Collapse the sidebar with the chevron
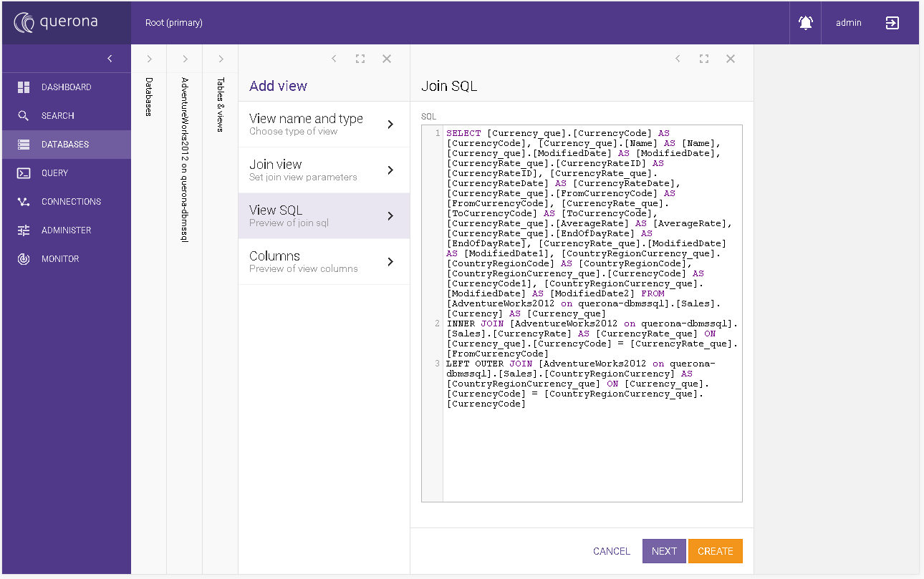Viewport: 924px width, 579px height. [x=110, y=59]
